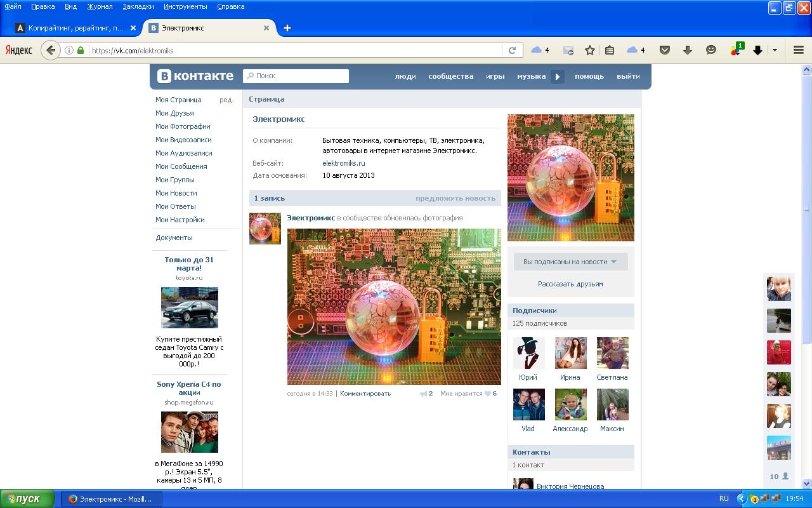Open Мои Друзья in the sidebar
Viewport: 812px width, 508px height.
point(174,113)
